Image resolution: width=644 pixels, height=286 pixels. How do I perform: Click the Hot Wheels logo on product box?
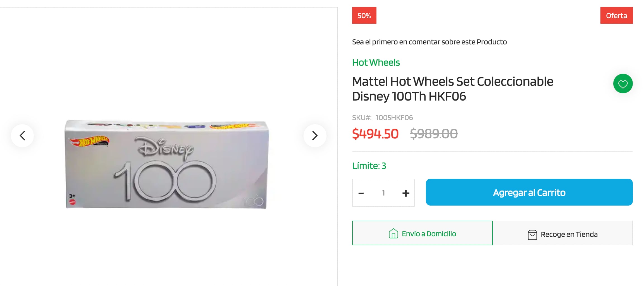tap(89, 142)
